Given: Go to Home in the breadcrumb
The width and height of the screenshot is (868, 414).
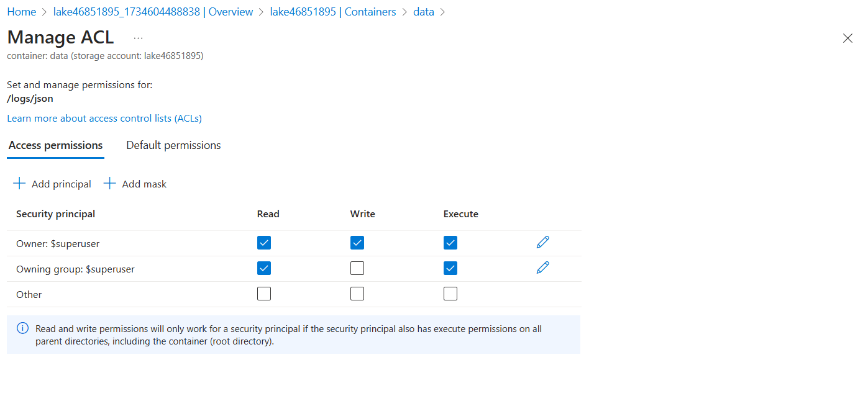Looking at the screenshot, I should coord(21,12).
